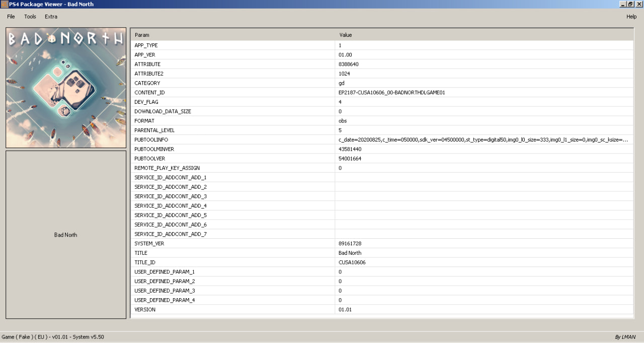644x343 pixels.
Task: Select the PUBTOOLVER value 54001664
Action: coord(350,159)
